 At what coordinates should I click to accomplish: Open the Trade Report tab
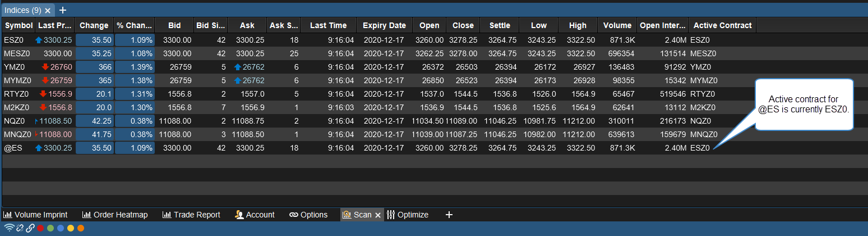191,215
